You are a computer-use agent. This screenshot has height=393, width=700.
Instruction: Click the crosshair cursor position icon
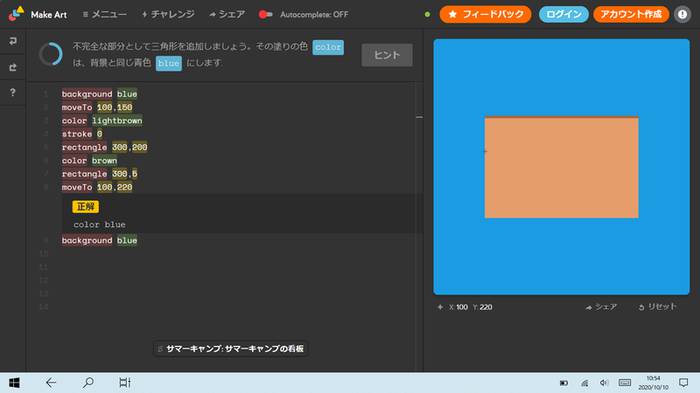(440, 307)
